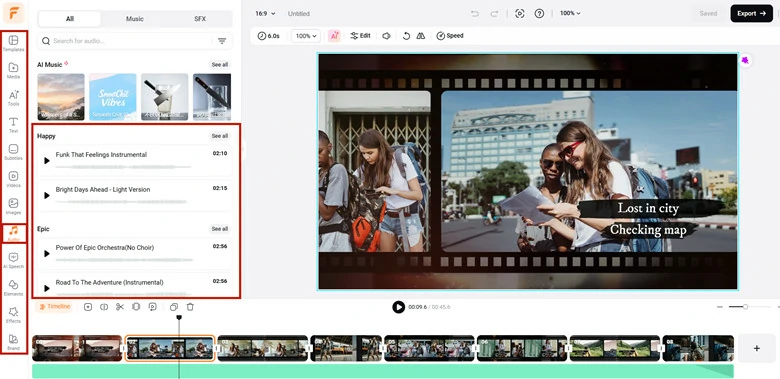This screenshot has width=780, height=379.
Task: Start screen recording from top bar
Action: (520, 13)
